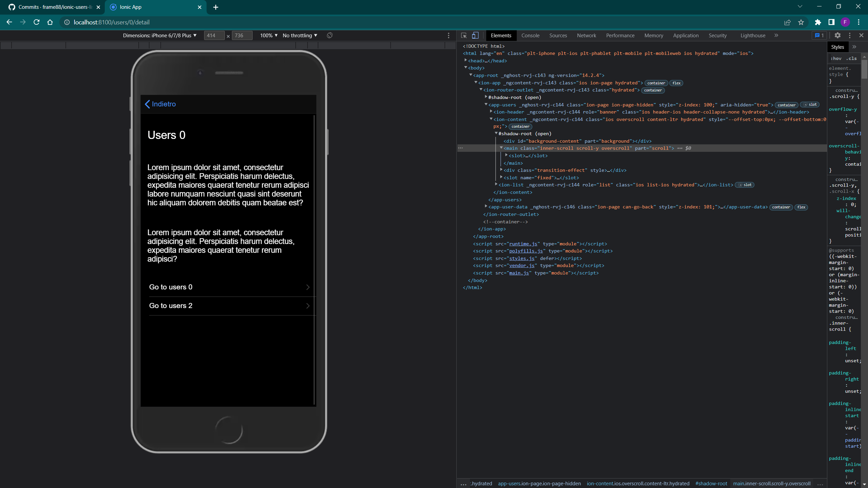This screenshot has width=868, height=488.
Task: Enable the :hov pseudo-state toggle
Action: pos(836,58)
